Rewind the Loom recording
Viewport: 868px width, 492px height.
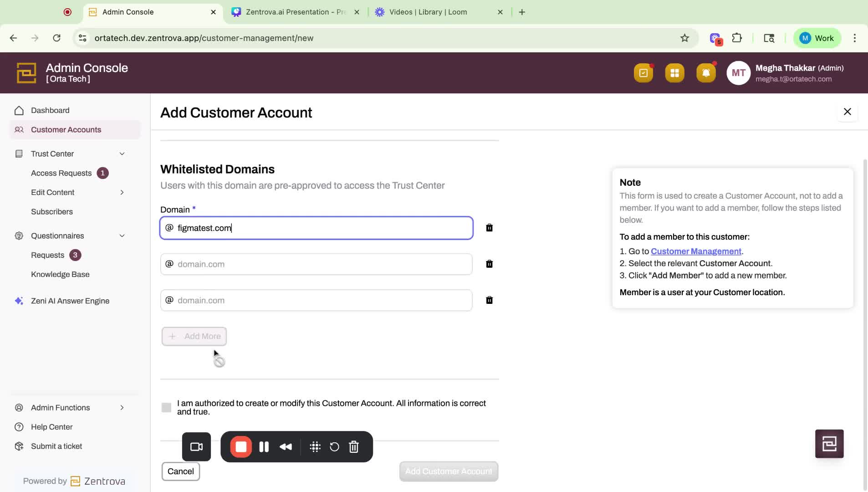tap(286, 447)
